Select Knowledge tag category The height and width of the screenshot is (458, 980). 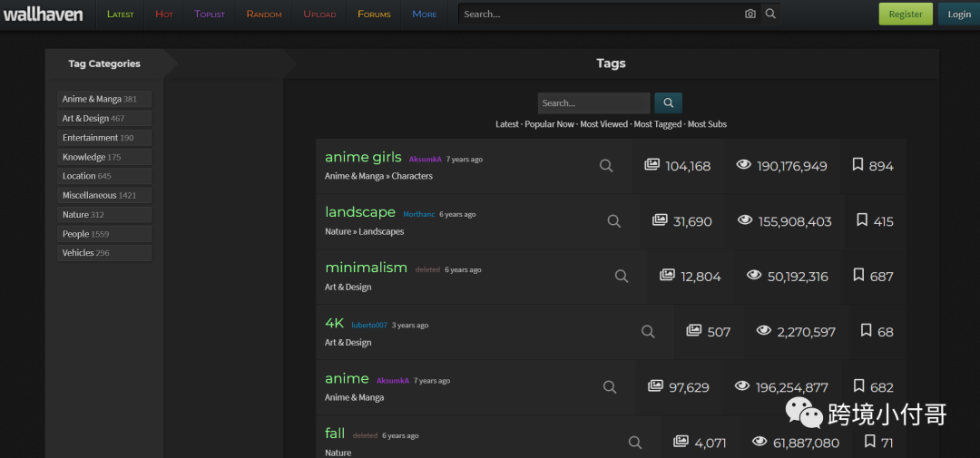pos(104,157)
